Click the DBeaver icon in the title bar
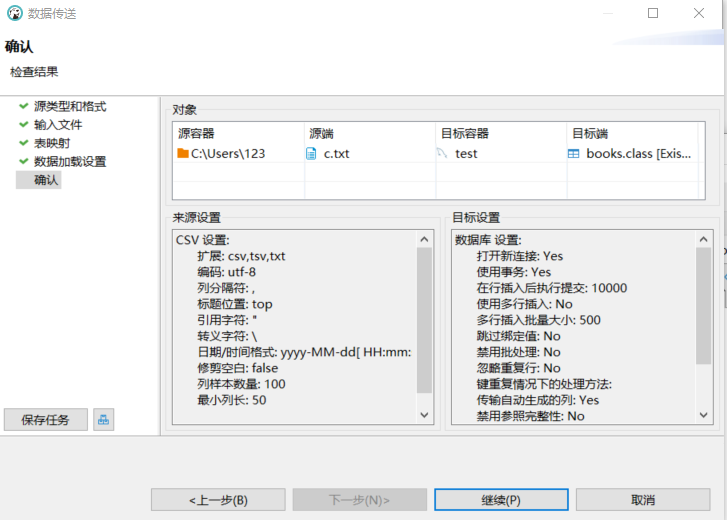The width and height of the screenshot is (727, 520). point(15,14)
